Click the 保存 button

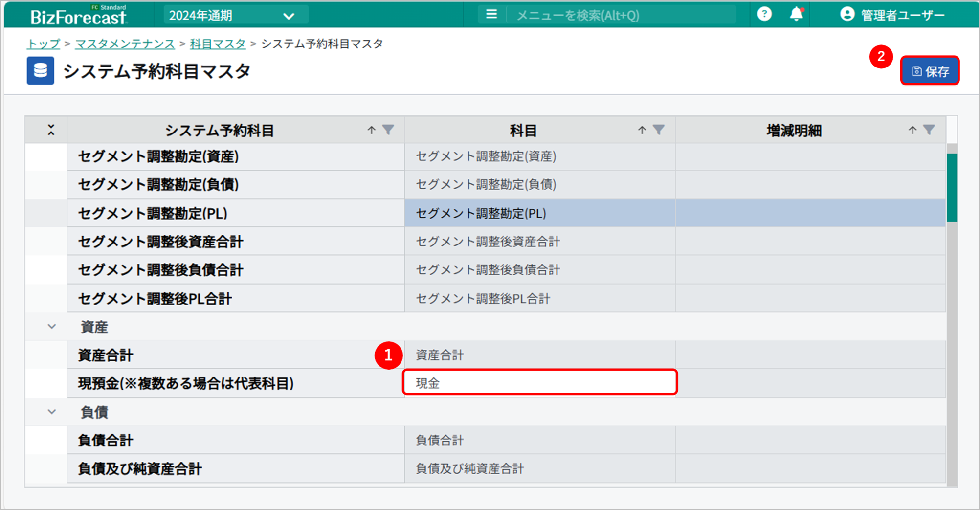pyautogui.click(x=930, y=71)
